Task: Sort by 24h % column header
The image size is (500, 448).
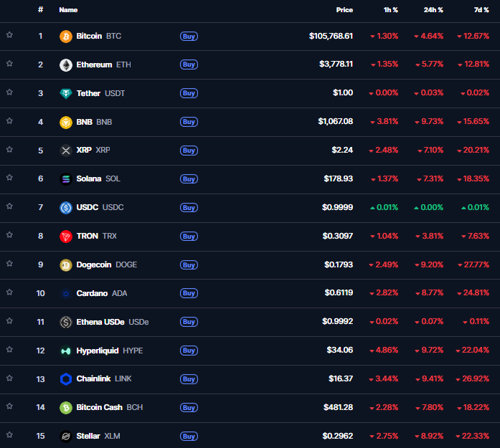Action: 434,10
